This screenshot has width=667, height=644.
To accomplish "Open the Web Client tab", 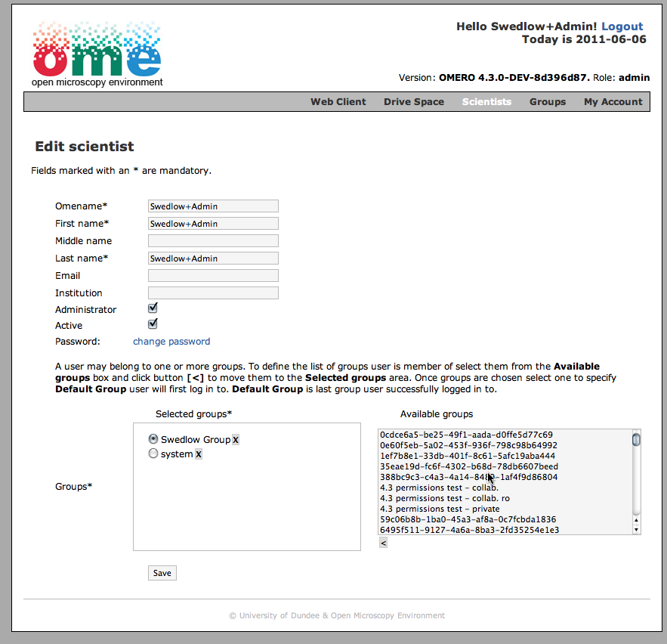I will [x=338, y=102].
